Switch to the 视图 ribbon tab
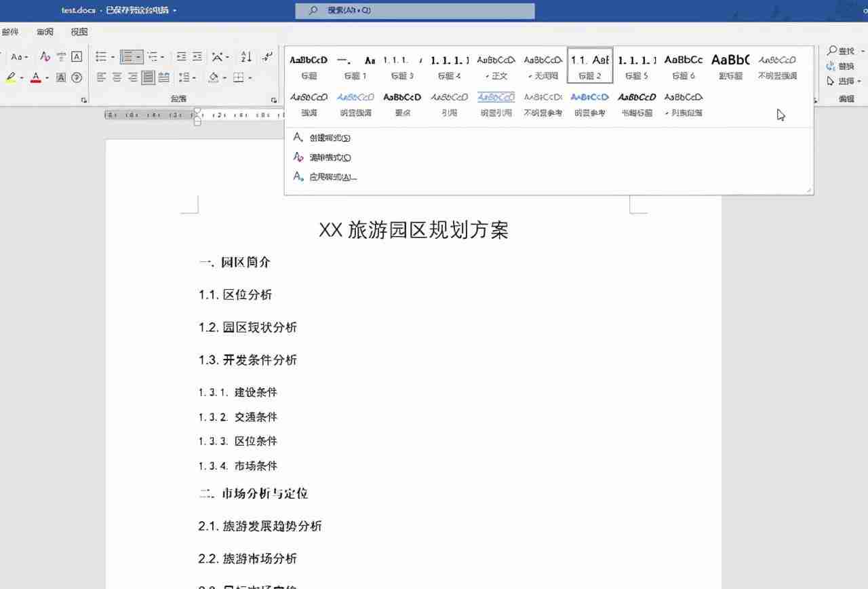868x589 pixels. pyautogui.click(x=79, y=31)
